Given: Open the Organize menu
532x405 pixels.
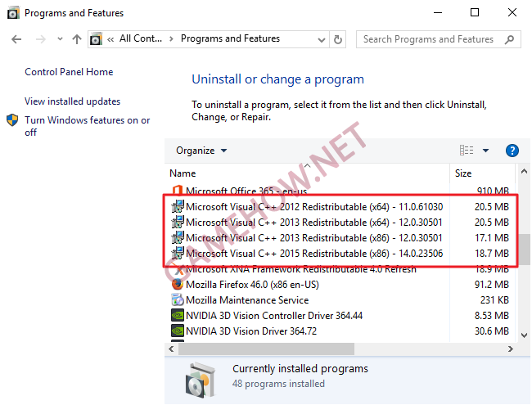Looking at the screenshot, I should (201, 151).
